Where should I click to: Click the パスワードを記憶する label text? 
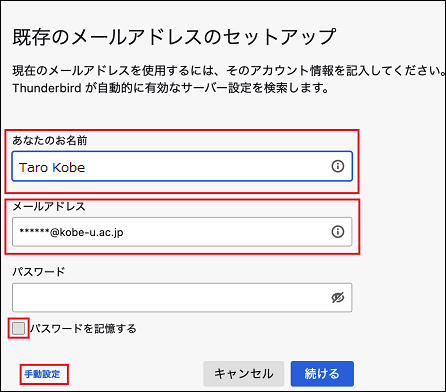(83, 329)
